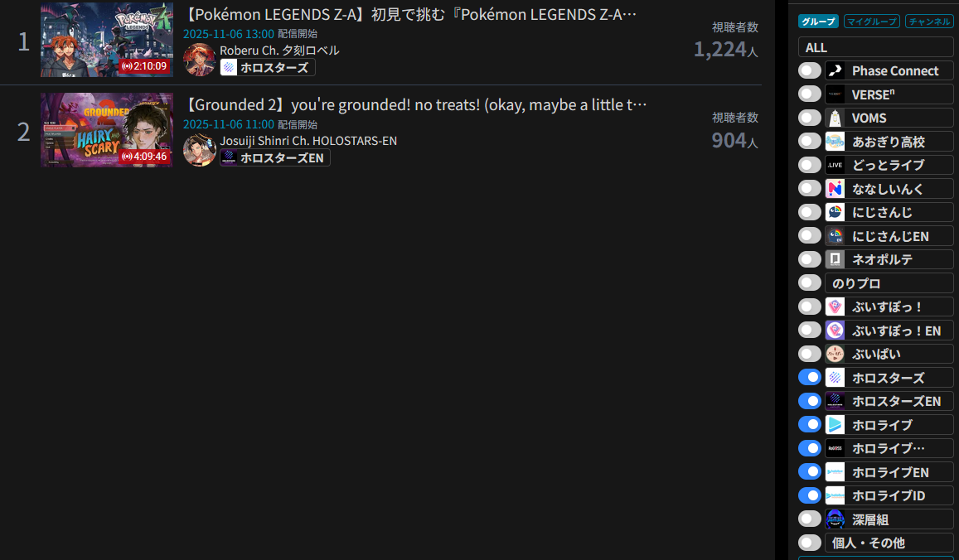Disable the ホロライブ group toggle

pyautogui.click(x=810, y=424)
